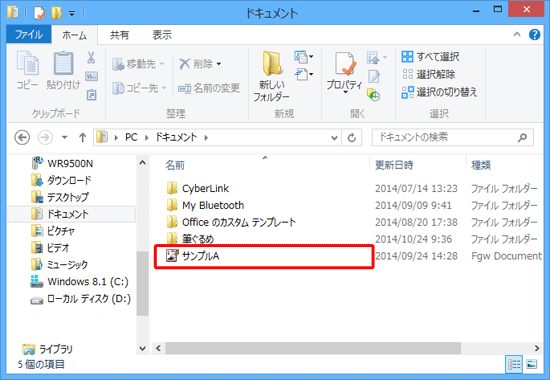Click 名前の変更 (Rename) button
Screen dimensions: 550x380
click(209, 88)
